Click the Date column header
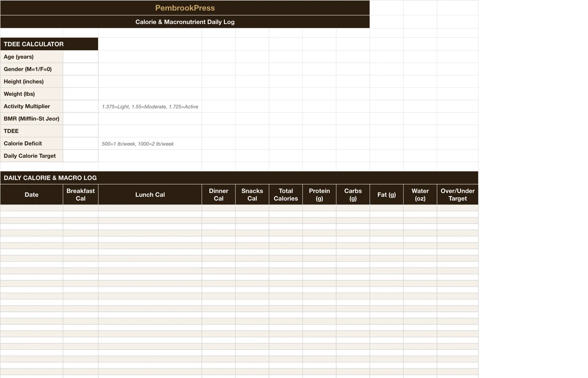Screen dimensions: 588x378 (32, 195)
